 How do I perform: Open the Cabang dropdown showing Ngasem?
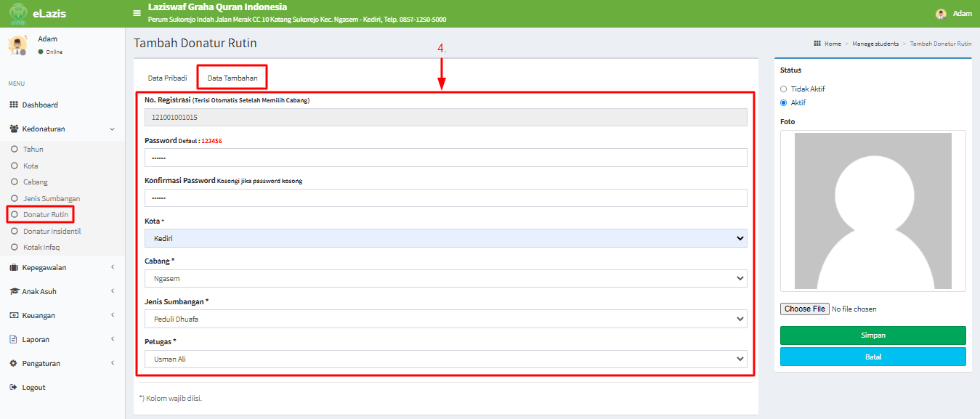tap(446, 278)
